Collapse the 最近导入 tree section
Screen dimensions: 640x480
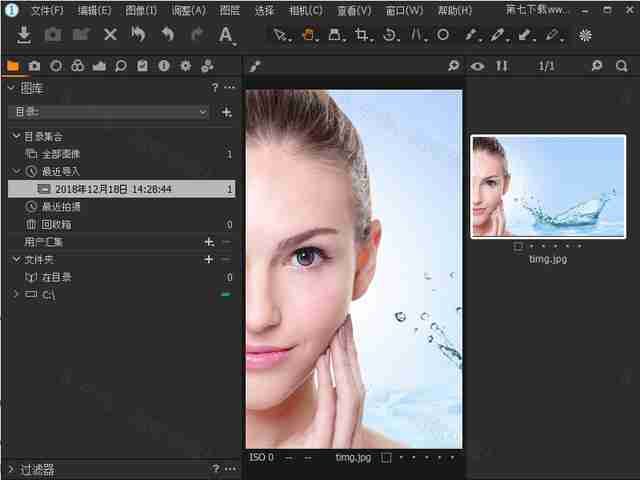click(15, 171)
